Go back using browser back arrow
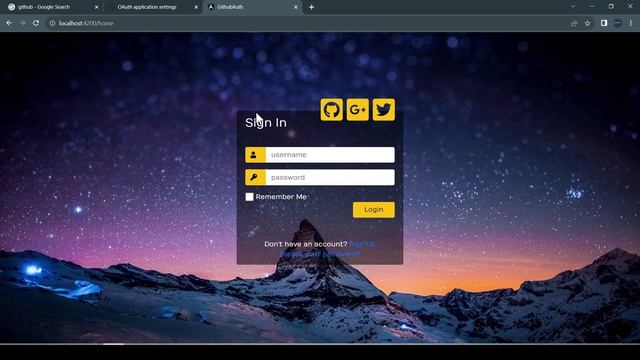The height and width of the screenshot is (360, 640). 9,23
